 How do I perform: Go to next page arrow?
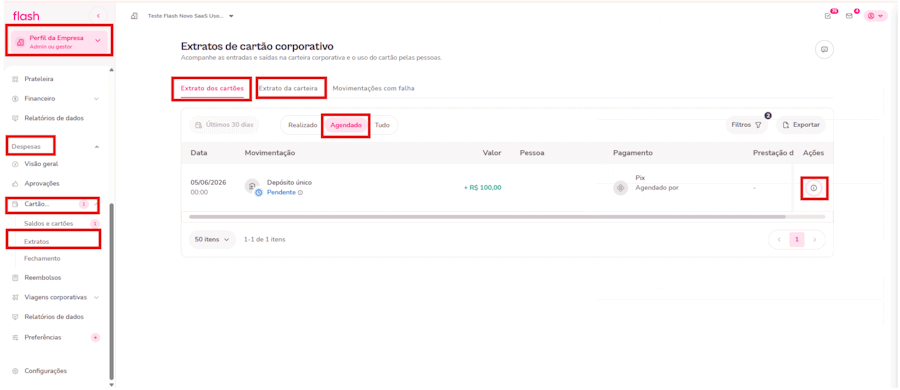tap(815, 240)
